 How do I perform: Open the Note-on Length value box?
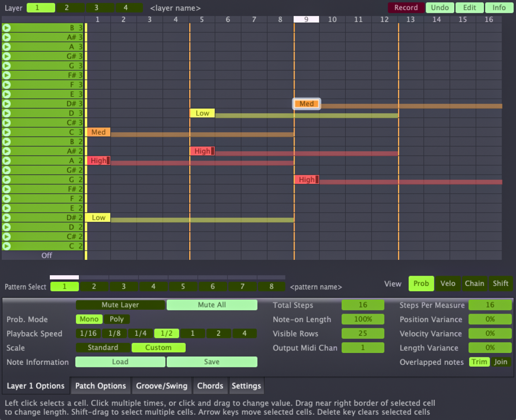[x=363, y=319]
